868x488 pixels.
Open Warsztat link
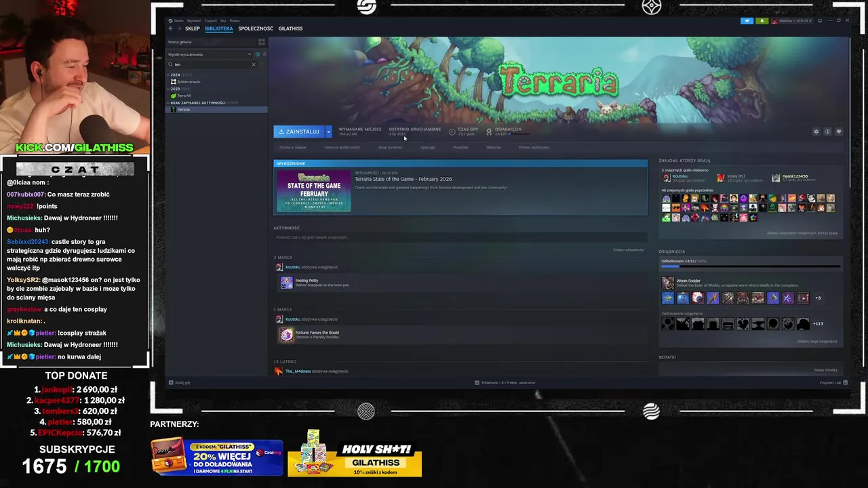pyautogui.click(x=494, y=147)
